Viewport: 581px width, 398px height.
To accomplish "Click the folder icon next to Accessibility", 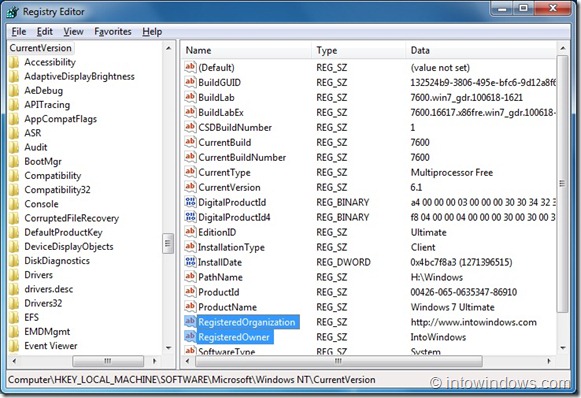I will pyautogui.click(x=14, y=62).
